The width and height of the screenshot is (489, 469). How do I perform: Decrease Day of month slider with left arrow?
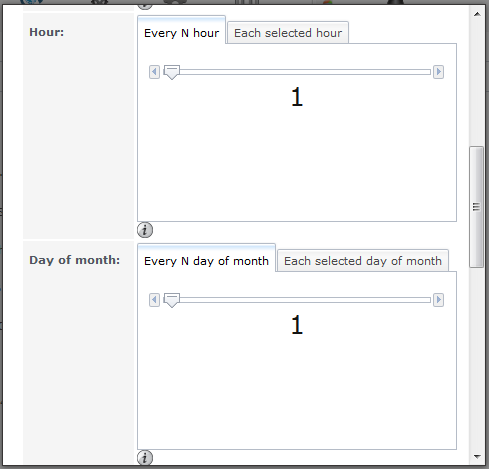(154, 300)
